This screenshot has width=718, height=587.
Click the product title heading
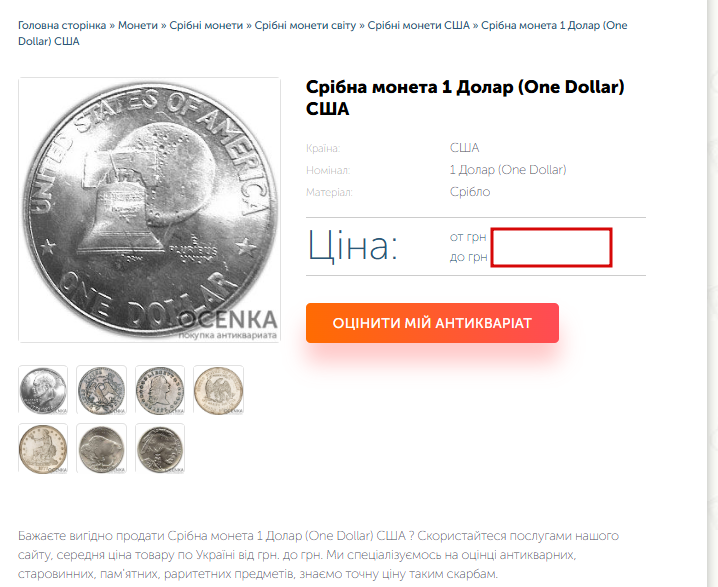(x=465, y=98)
